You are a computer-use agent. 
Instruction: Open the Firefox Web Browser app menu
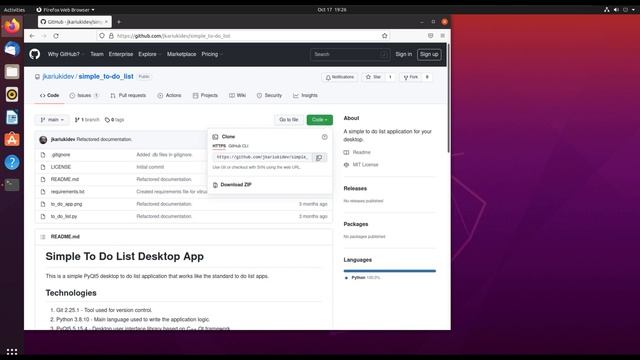click(65, 9)
